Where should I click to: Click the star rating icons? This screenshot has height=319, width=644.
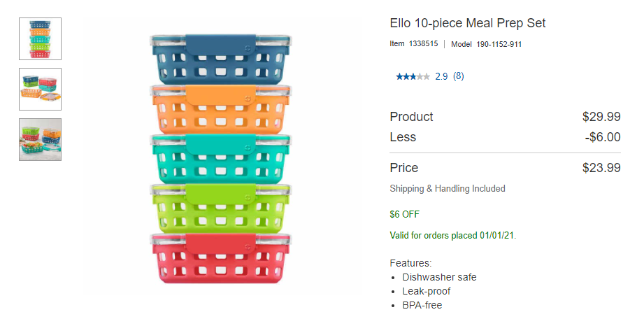tap(413, 76)
